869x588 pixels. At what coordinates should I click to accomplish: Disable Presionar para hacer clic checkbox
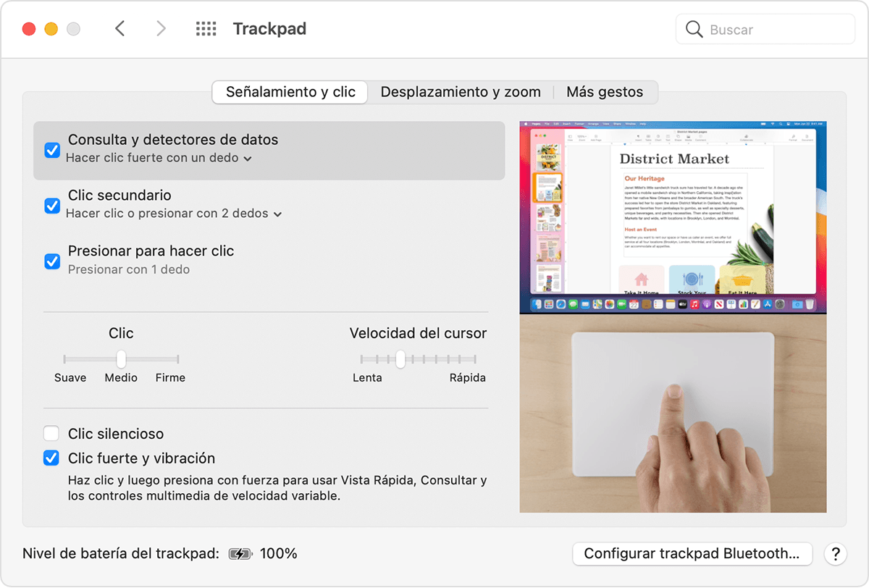[52, 261]
